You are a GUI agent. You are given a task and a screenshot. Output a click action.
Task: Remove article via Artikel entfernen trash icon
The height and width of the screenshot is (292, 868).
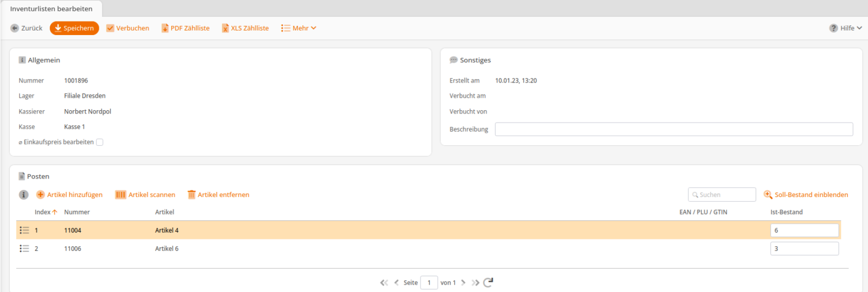192,195
